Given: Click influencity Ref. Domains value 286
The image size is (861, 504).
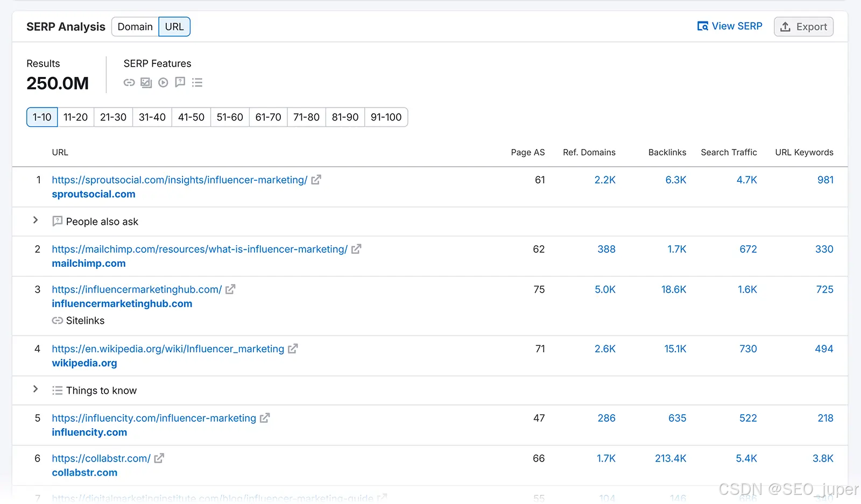Looking at the screenshot, I should click(606, 418).
